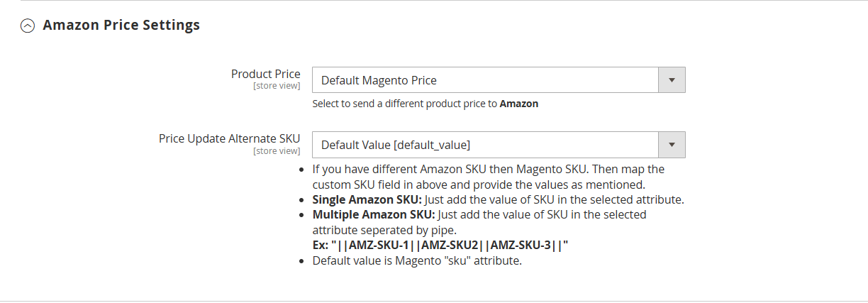Click the Amazon Price Settings heading
This screenshot has height=303, width=868.
[x=121, y=26]
